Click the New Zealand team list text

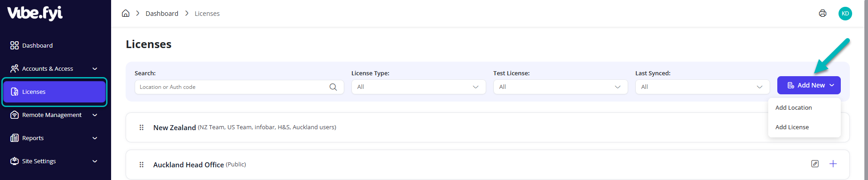click(x=267, y=127)
